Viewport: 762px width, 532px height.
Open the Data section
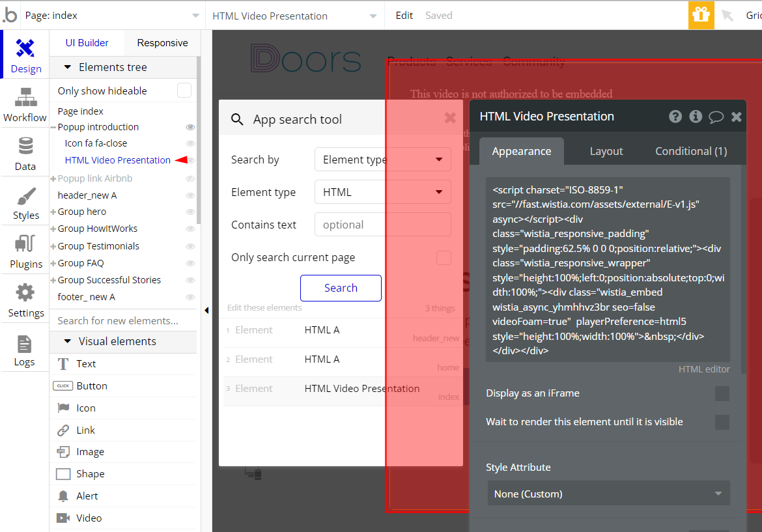[x=25, y=152]
